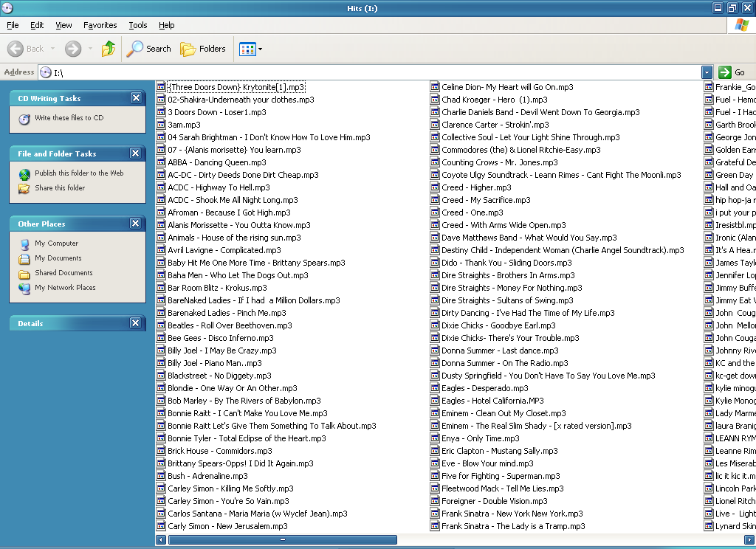Open the Tools menu
The width and height of the screenshot is (756, 549).
tap(137, 24)
